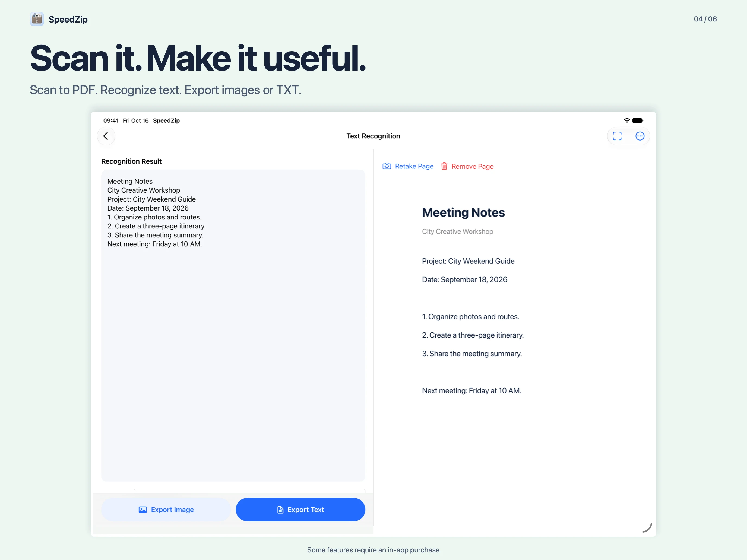747x560 pixels.
Task: Tap the Retake Page label
Action: point(414,166)
